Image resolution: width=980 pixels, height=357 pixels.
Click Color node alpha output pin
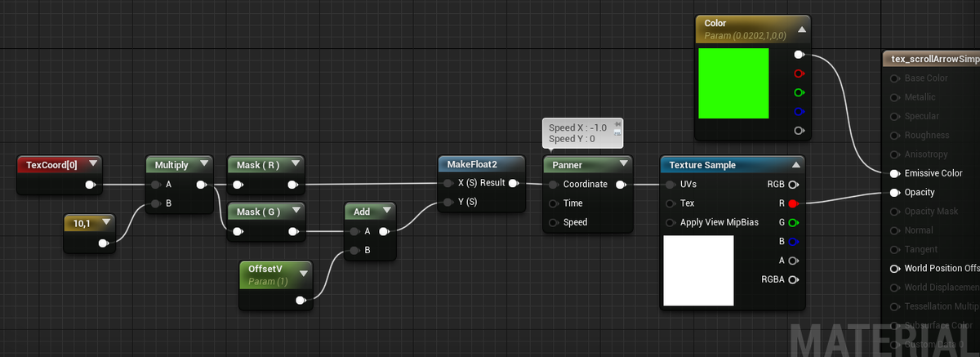coord(799,130)
